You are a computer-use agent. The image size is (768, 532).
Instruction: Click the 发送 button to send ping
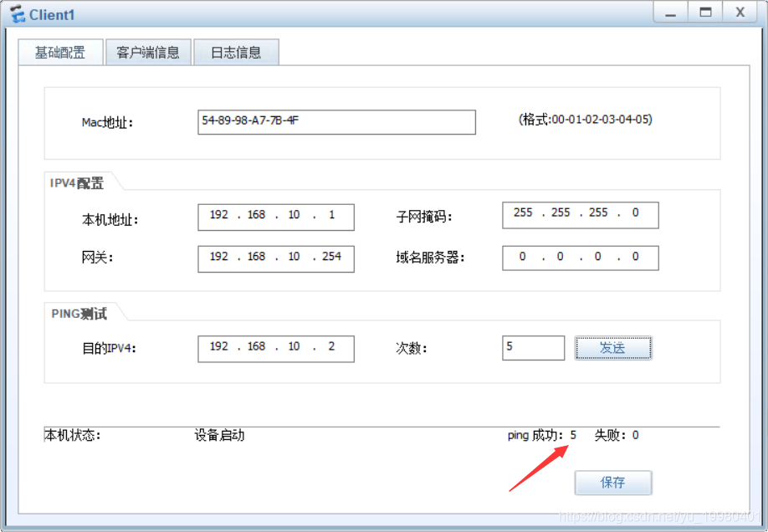tap(613, 348)
